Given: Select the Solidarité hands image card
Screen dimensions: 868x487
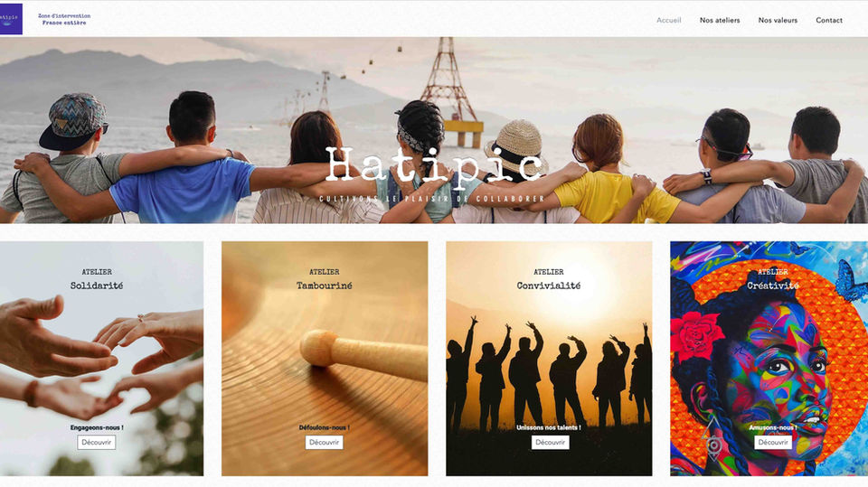Looking at the screenshot, I should coord(101,359).
